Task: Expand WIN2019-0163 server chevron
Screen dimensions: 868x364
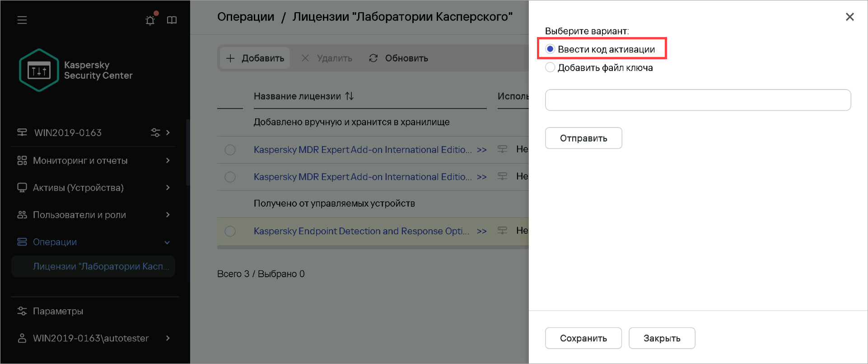Action: pos(168,132)
